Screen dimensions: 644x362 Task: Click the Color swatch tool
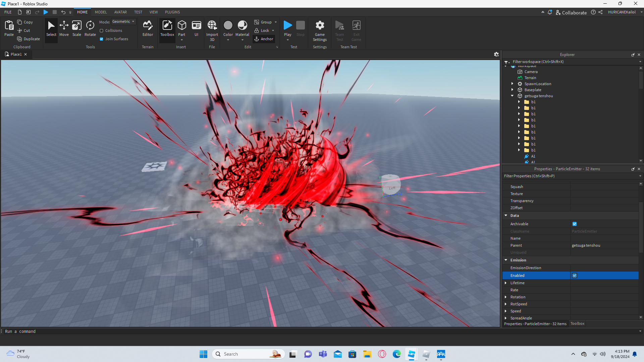coord(228,25)
